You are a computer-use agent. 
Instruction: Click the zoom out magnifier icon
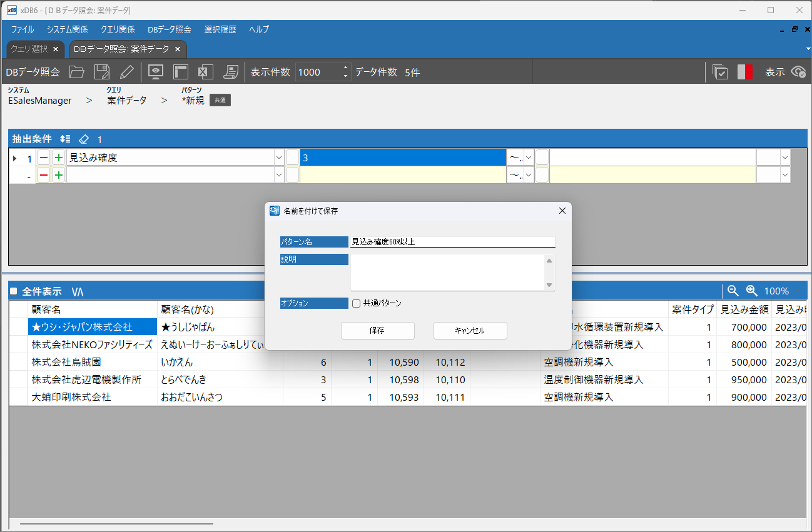pos(733,291)
